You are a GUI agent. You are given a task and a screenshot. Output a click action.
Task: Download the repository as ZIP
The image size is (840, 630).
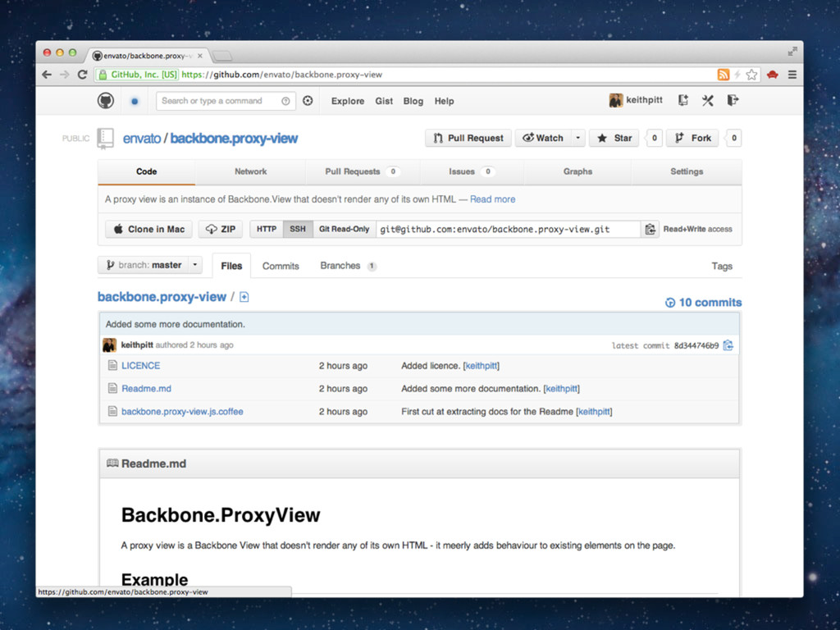[220, 230]
